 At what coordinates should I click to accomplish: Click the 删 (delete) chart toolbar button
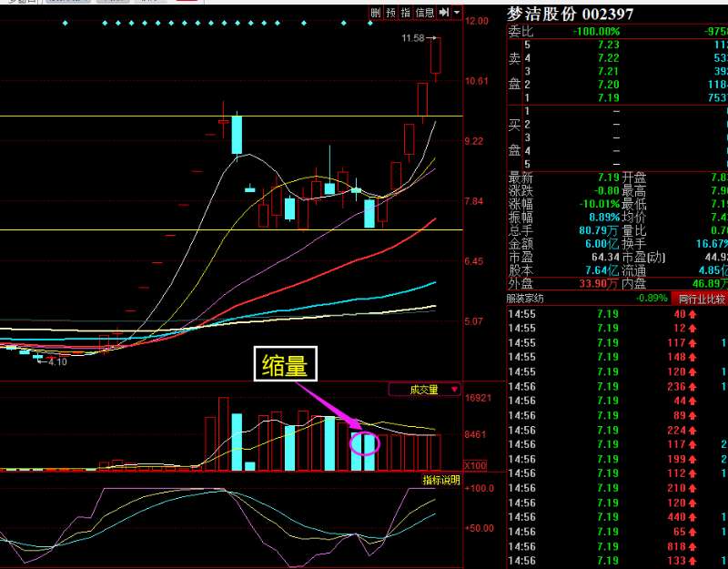click(376, 13)
